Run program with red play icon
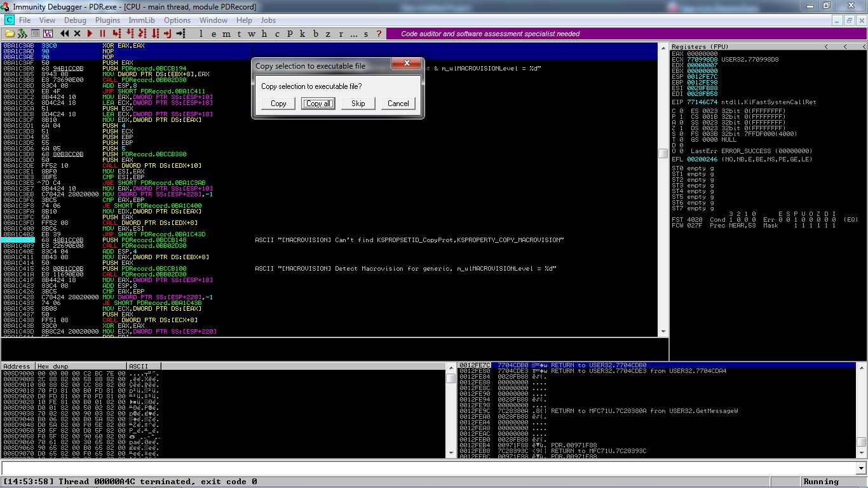The width and height of the screenshot is (868, 488). [90, 33]
